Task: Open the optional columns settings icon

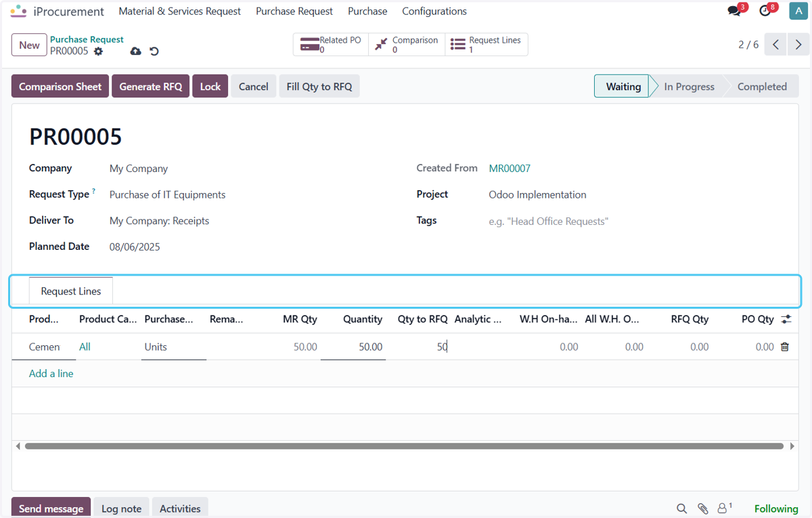Action: pos(786,319)
